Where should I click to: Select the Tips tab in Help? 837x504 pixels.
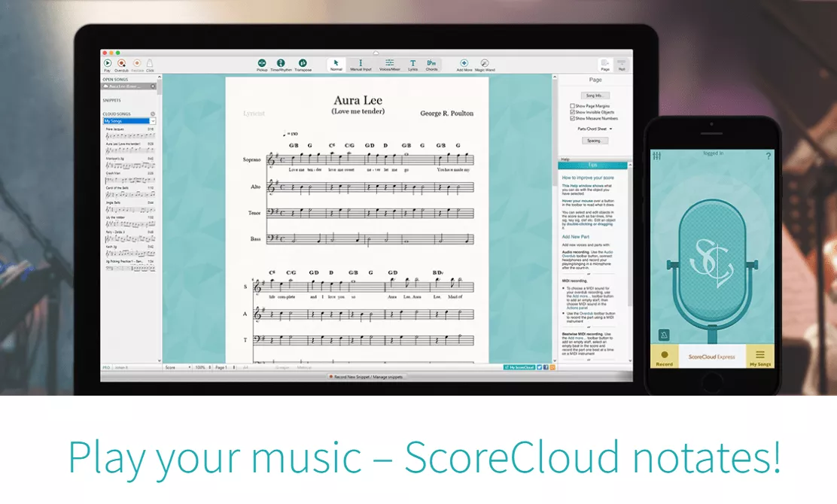[592, 165]
